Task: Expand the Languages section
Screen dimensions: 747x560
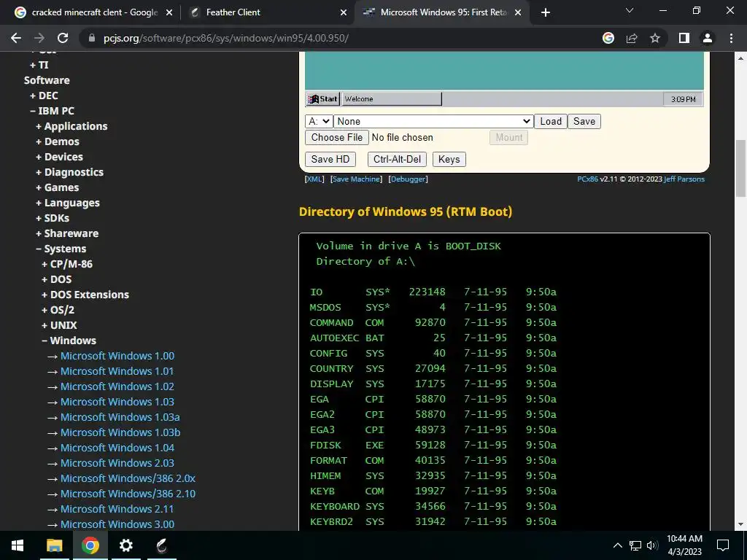Action: [x=68, y=203]
